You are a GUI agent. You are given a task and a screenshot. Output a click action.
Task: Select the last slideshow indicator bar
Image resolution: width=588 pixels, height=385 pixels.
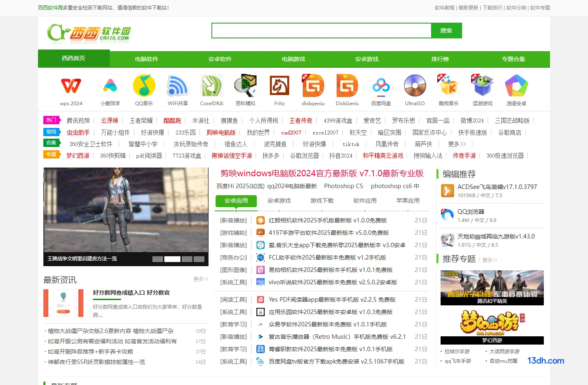[199, 259]
